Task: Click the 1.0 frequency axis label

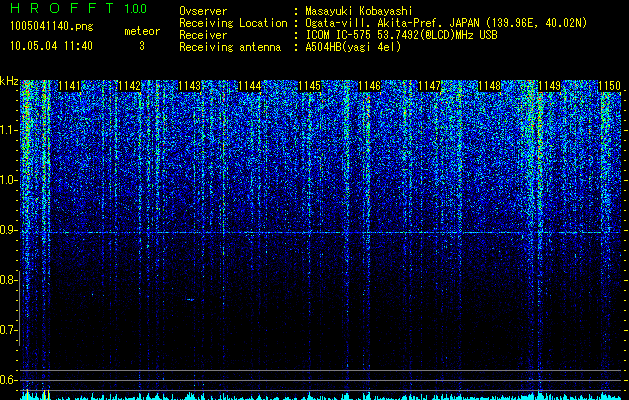Action: coord(8,181)
